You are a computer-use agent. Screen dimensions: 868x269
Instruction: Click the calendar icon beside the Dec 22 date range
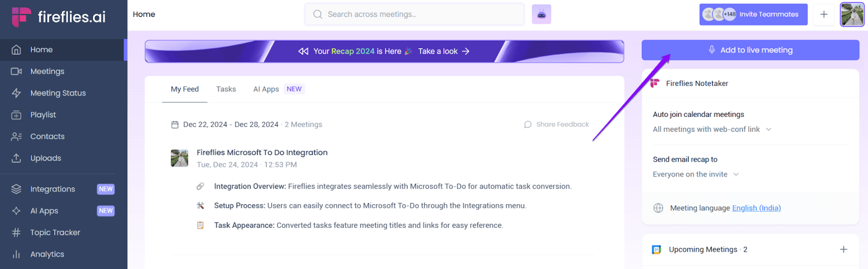[x=175, y=125]
